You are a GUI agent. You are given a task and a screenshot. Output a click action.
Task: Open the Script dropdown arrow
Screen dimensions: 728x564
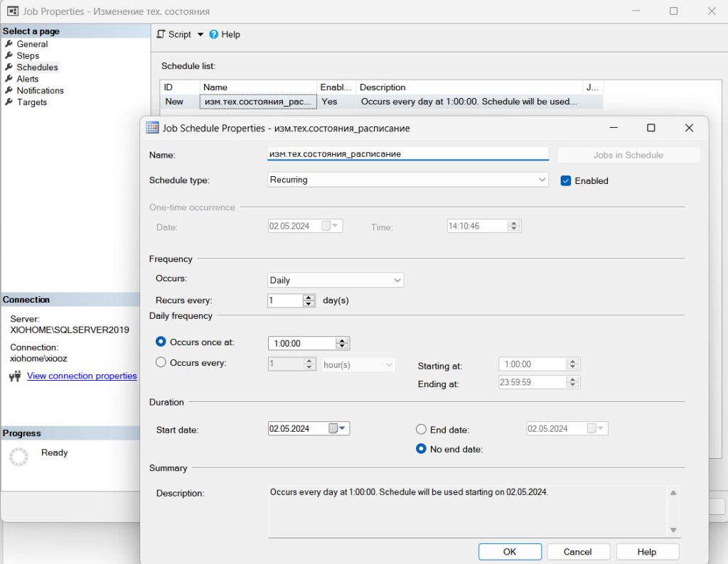[x=200, y=34]
